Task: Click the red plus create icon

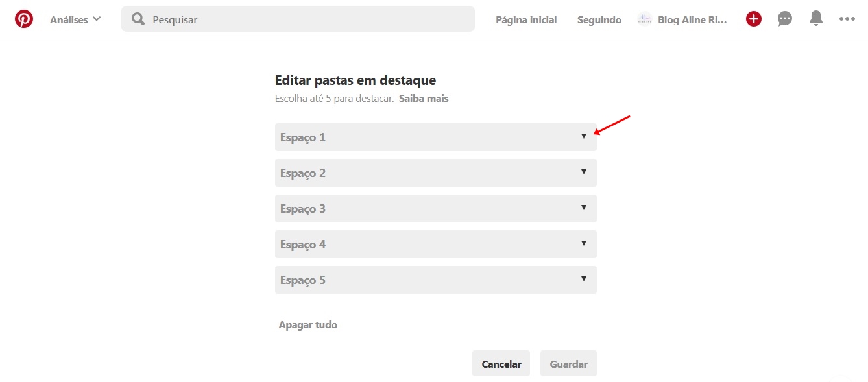Action: click(753, 19)
